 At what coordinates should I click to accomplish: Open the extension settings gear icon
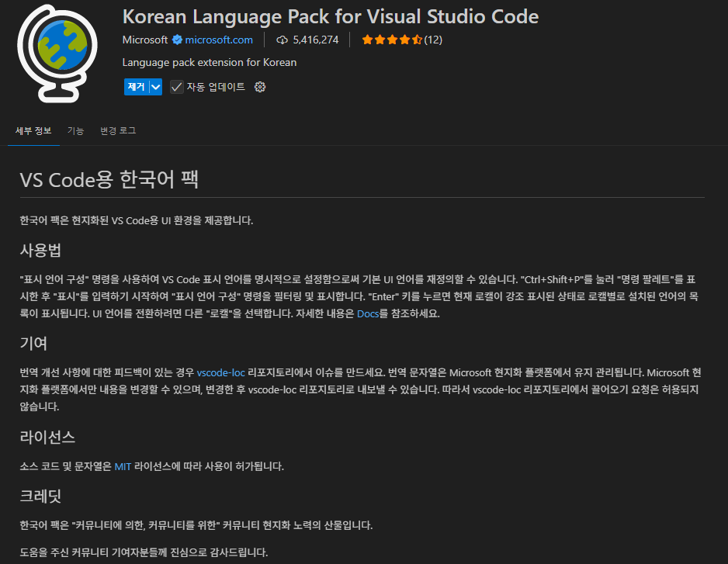[x=260, y=87]
